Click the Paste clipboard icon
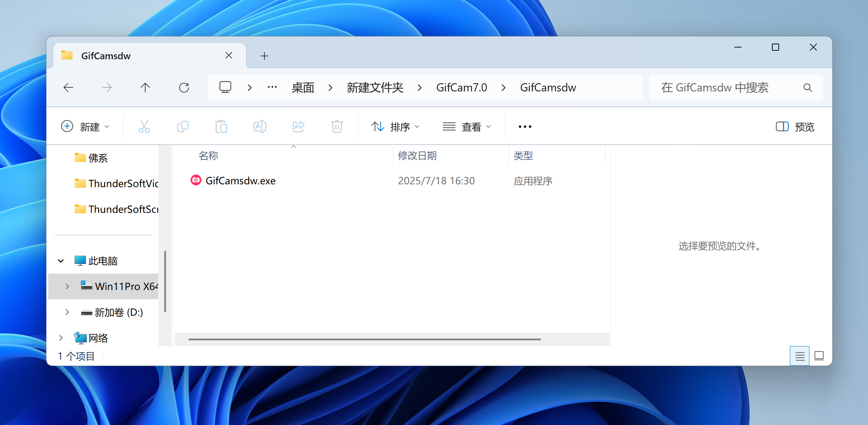 pos(221,126)
